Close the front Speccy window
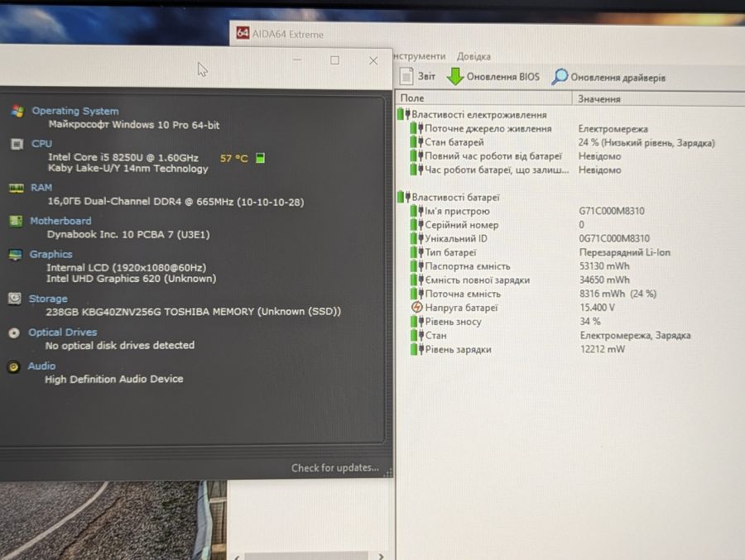 pos(373,60)
